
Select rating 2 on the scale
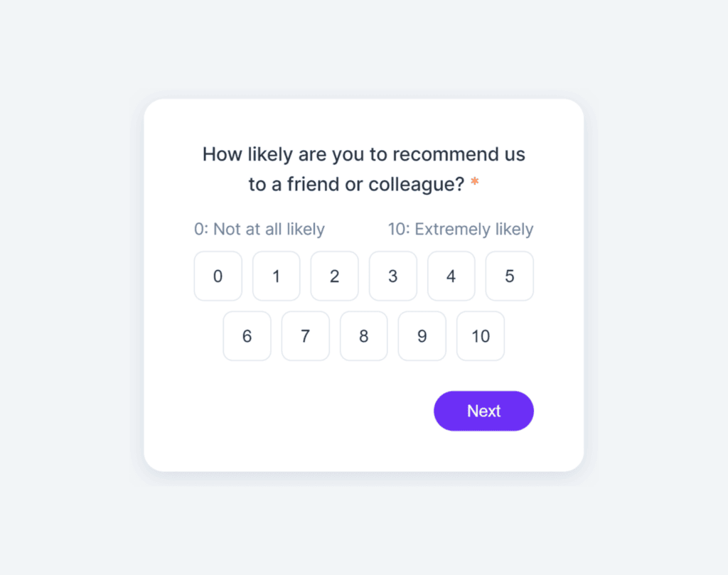tap(334, 276)
